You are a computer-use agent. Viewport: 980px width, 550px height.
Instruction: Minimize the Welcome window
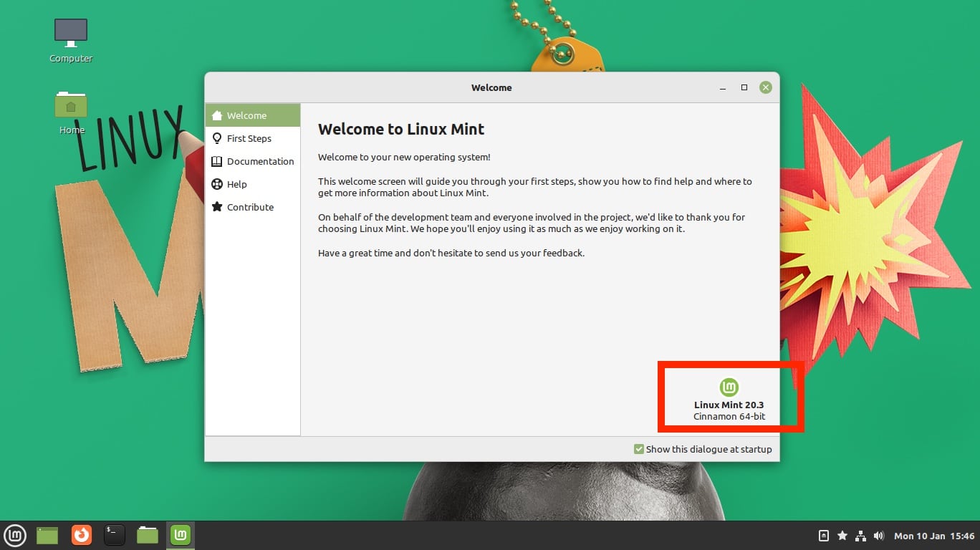[x=723, y=88]
